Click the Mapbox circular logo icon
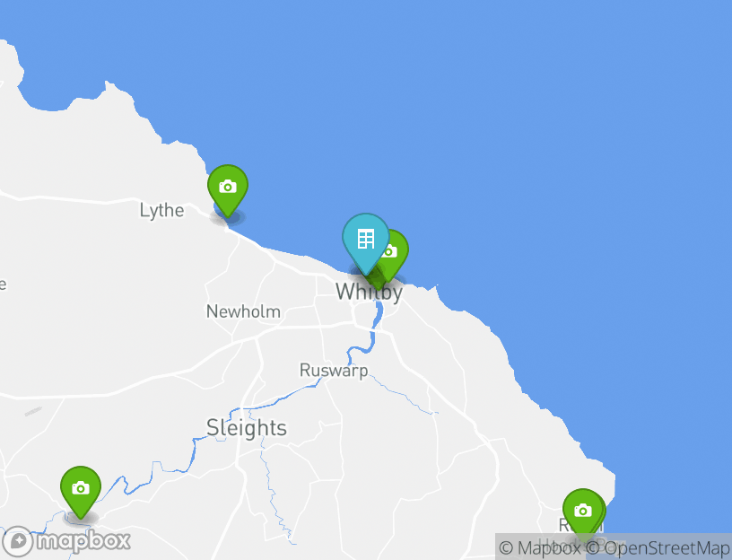 pyautogui.click(x=18, y=542)
